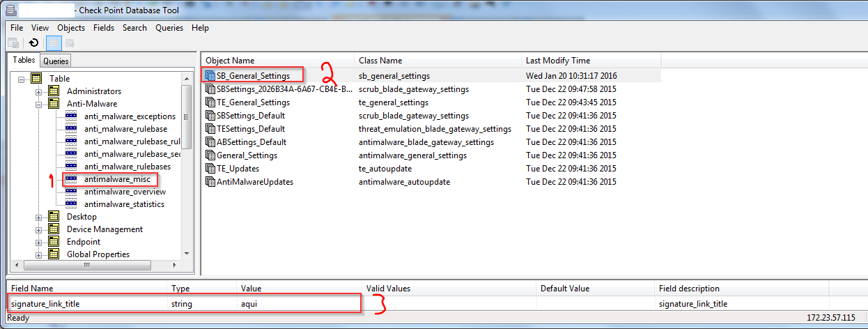Click the antimalware_overview table icon
This screenshot has width=868, height=329.
point(71,192)
